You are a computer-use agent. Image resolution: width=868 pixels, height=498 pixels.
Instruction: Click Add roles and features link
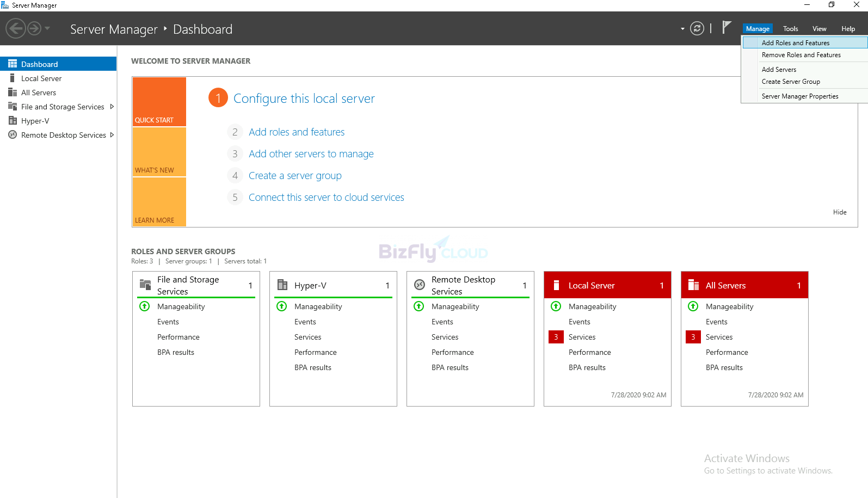pos(297,132)
